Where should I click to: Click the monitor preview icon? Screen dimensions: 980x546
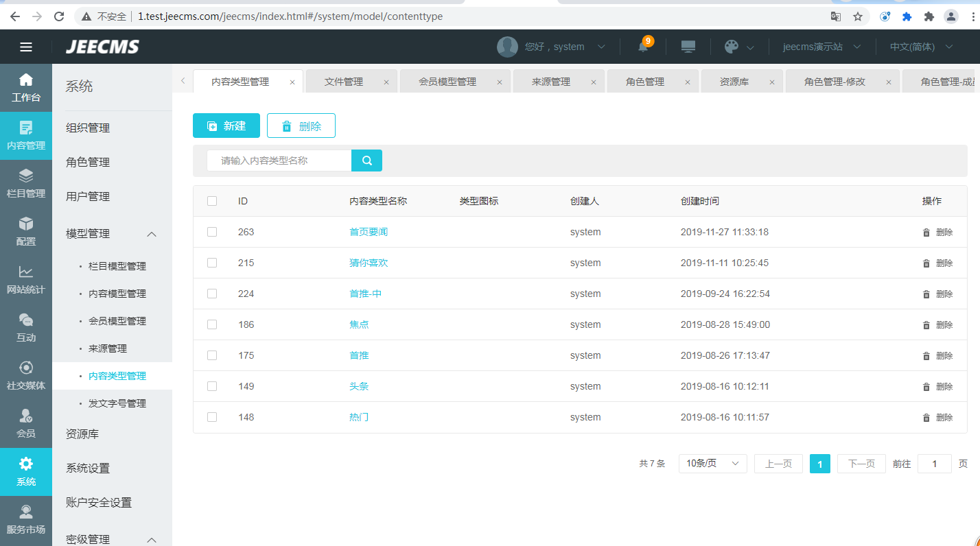pos(688,47)
